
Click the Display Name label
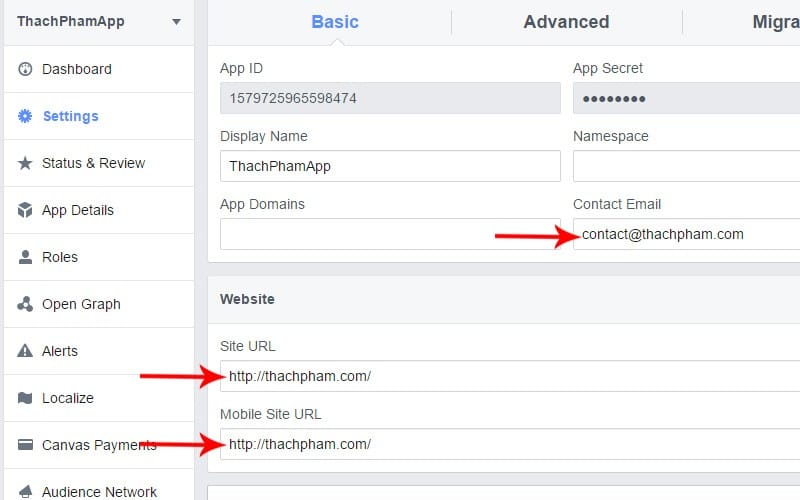click(264, 136)
